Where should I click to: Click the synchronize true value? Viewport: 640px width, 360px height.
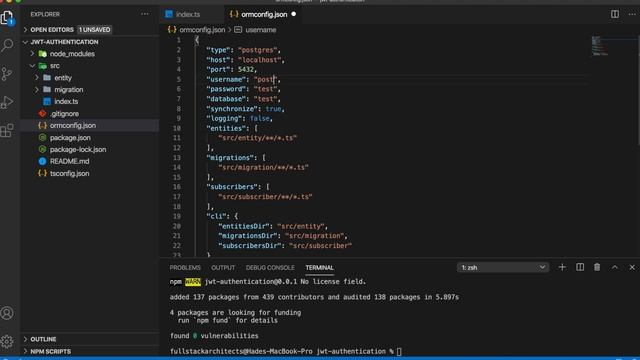click(x=273, y=109)
